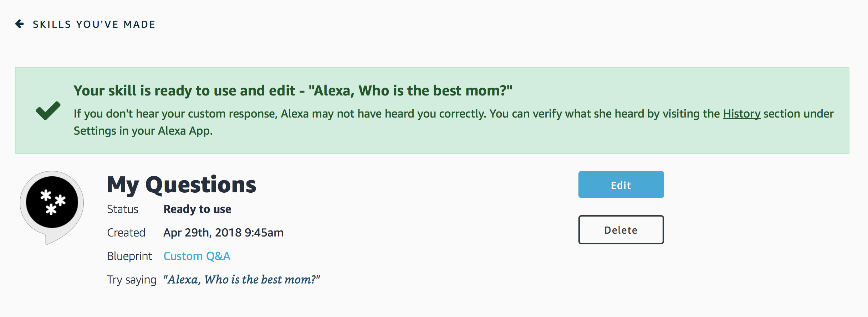Screen dimensions: 868x317
Task: Click the My Questions title
Action: pyautogui.click(x=182, y=185)
